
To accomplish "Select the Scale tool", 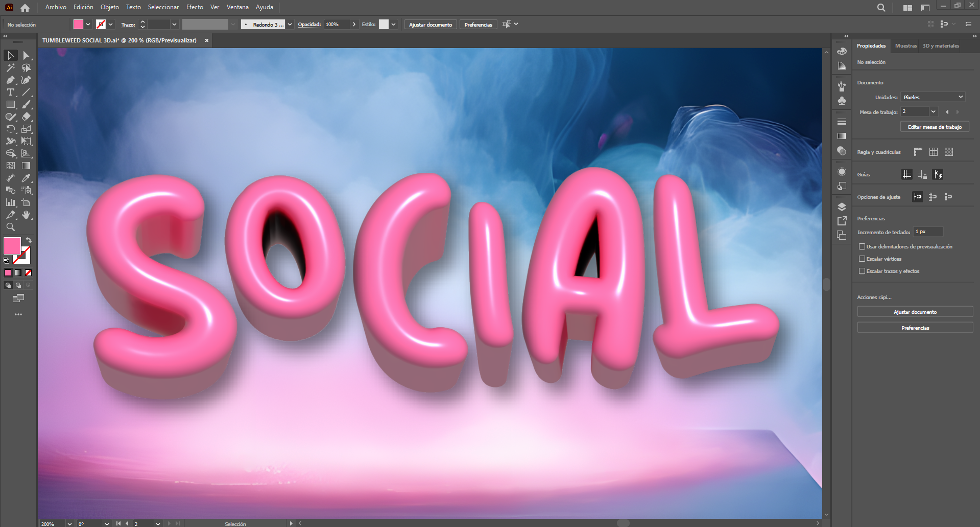I will 27,129.
